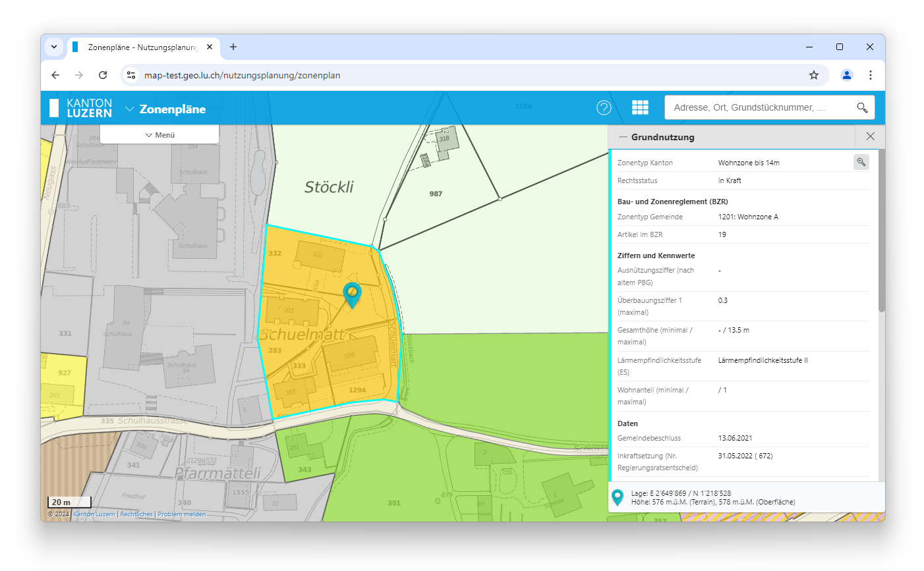Open the map apps grid icon

pos(640,107)
